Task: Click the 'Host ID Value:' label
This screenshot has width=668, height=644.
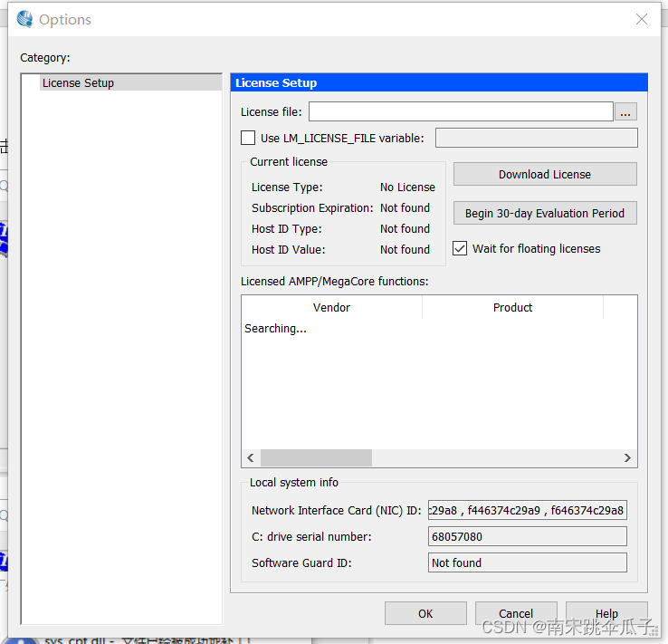Action: [289, 250]
